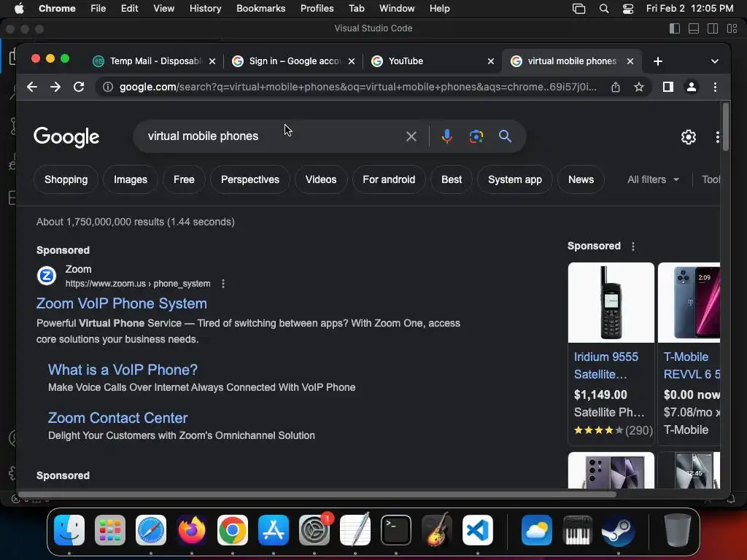Open options for Sponsored shopping panel

[x=632, y=246]
